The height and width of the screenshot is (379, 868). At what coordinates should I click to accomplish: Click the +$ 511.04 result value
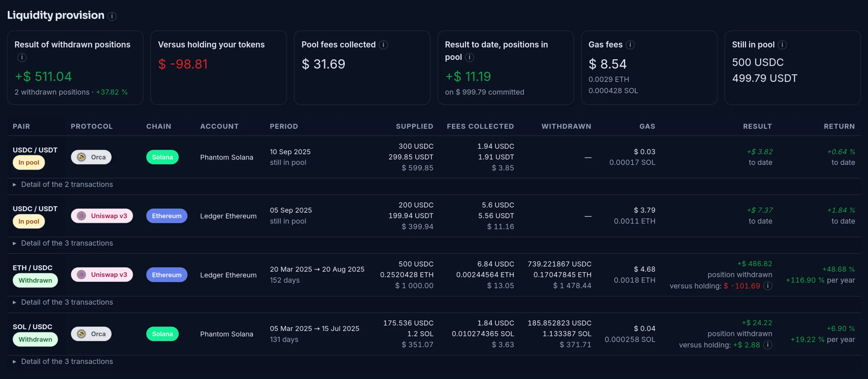43,77
